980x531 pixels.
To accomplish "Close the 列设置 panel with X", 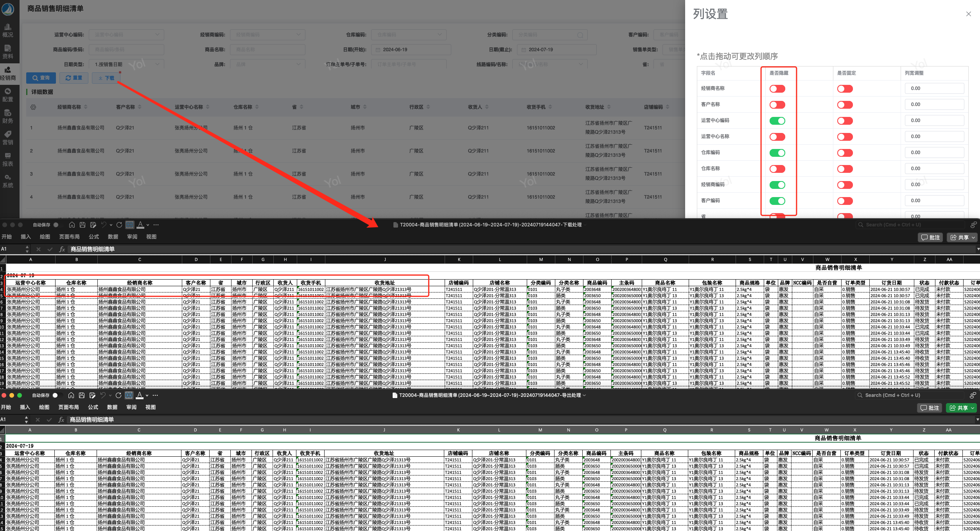I will [x=968, y=14].
